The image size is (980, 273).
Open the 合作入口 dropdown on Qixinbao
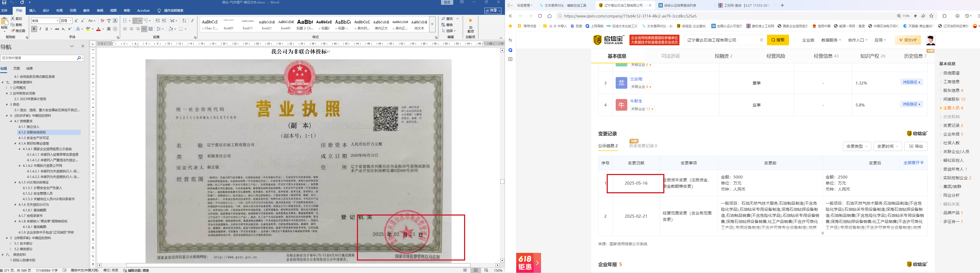(857, 40)
